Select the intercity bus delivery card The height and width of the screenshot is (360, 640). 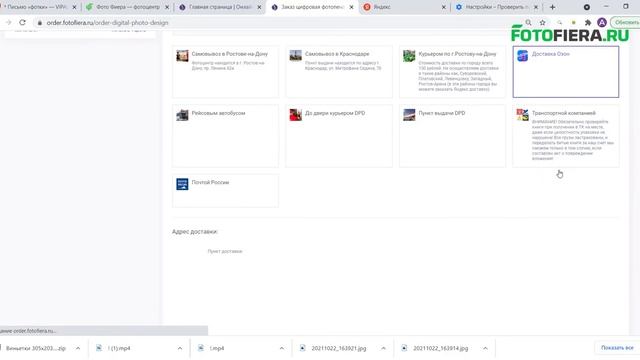coord(226,136)
